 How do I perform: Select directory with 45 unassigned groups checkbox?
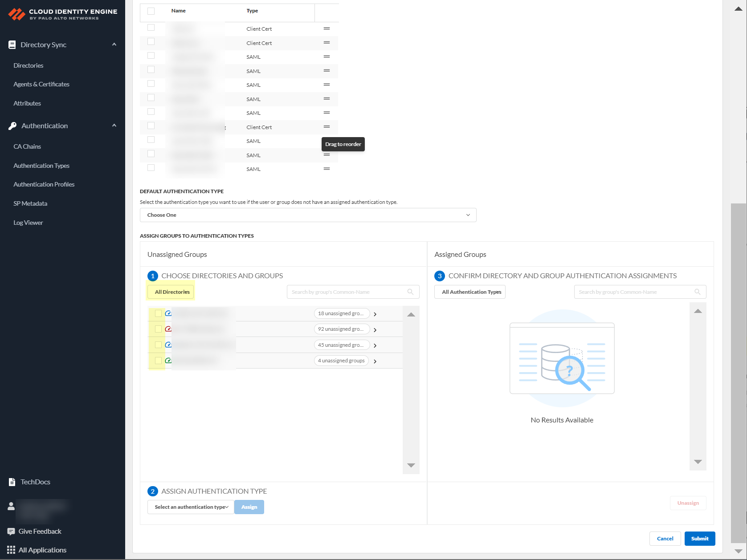[x=158, y=345]
